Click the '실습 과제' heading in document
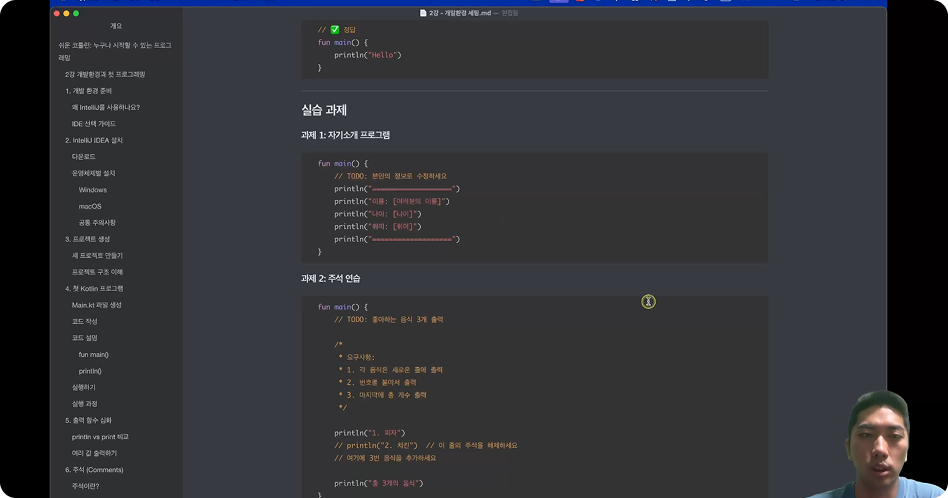 tap(324, 110)
